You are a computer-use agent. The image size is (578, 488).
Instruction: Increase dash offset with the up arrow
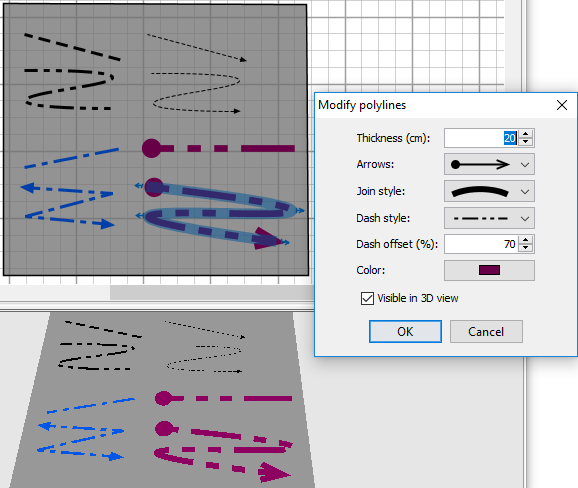click(525, 240)
